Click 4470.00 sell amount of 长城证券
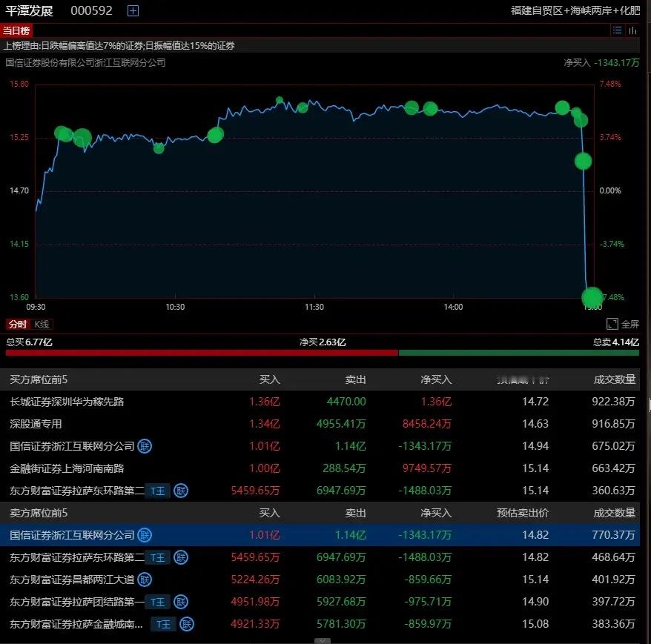 [346, 402]
